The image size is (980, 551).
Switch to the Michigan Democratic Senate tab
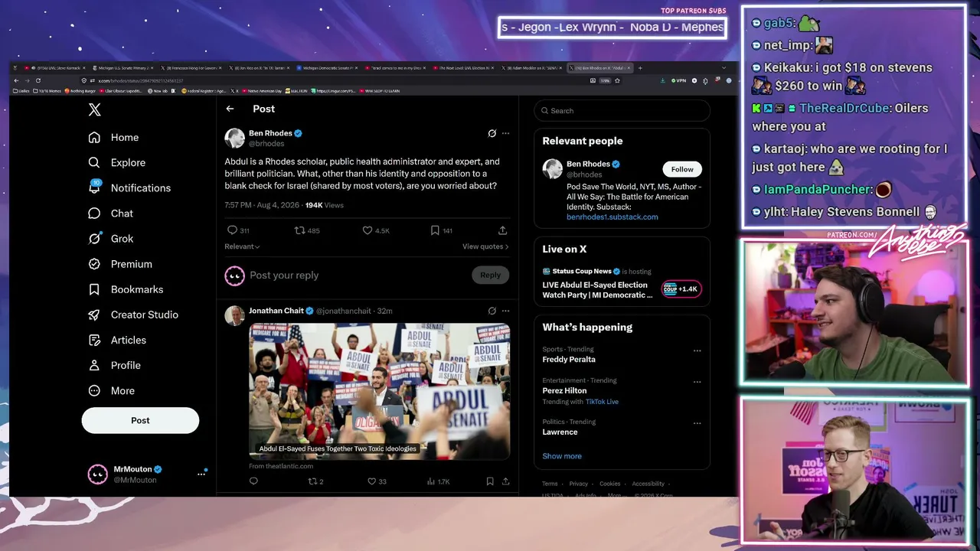coord(328,68)
